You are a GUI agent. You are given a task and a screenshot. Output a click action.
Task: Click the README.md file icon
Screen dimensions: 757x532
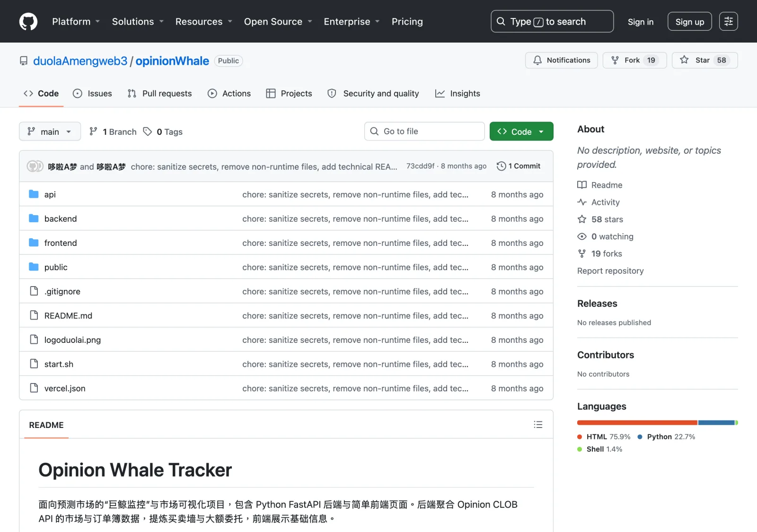(x=34, y=315)
